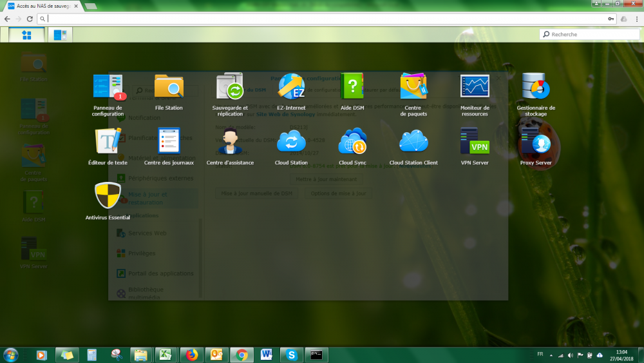Open Cloud Sync application
The height and width of the screenshot is (363, 644).
[x=352, y=143]
